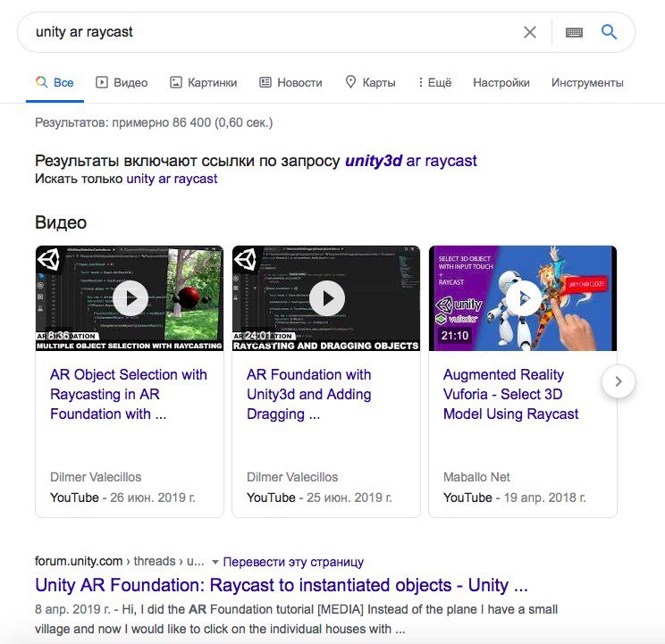Click Перевести эту страницу link
This screenshot has width=665, height=644.
293,562
